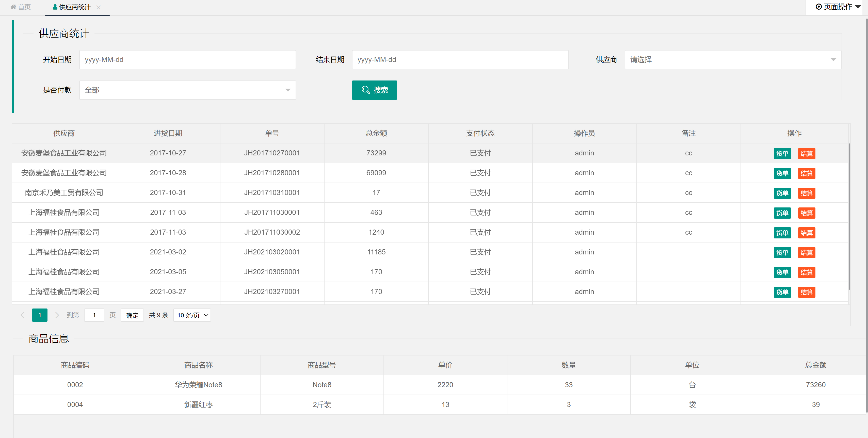Click 结算 for order JH201711030001
This screenshot has height=438, width=868.
806,213
